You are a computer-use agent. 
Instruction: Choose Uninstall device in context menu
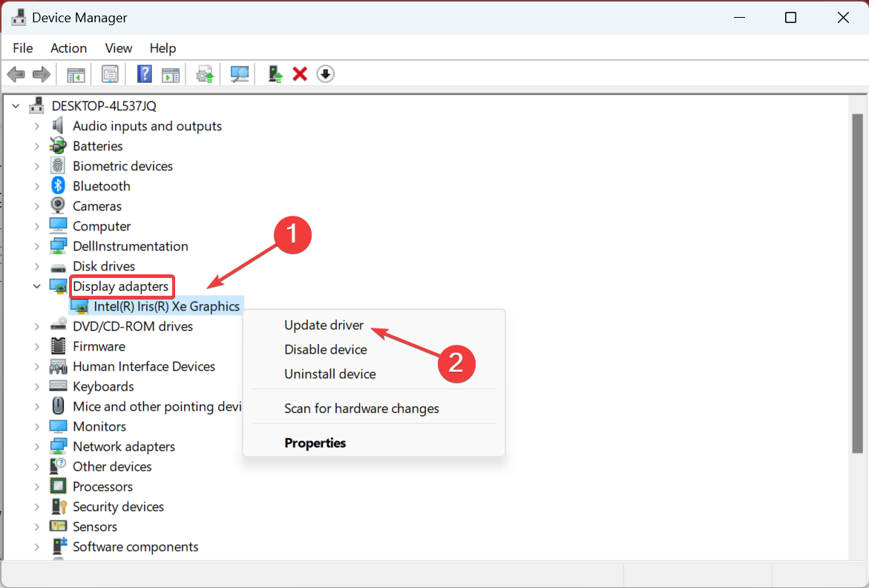tap(329, 374)
